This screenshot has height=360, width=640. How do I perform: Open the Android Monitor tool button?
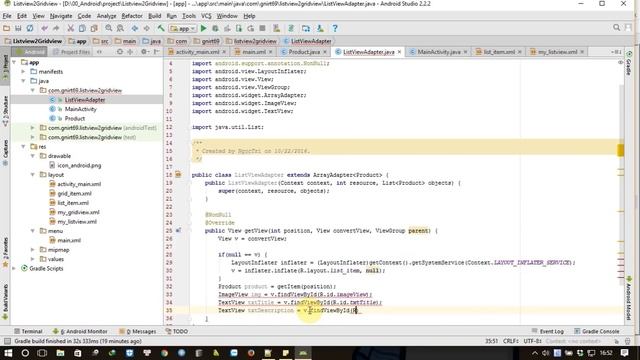coord(80,331)
